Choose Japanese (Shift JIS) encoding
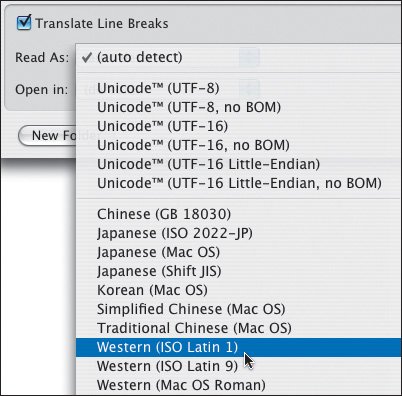 pyautogui.click(x=238, y=271)
